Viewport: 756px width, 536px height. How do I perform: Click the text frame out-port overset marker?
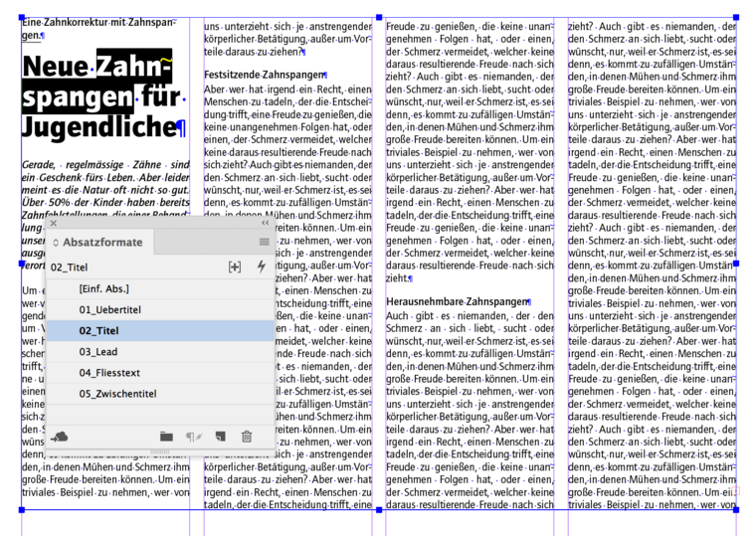[736, 491]
